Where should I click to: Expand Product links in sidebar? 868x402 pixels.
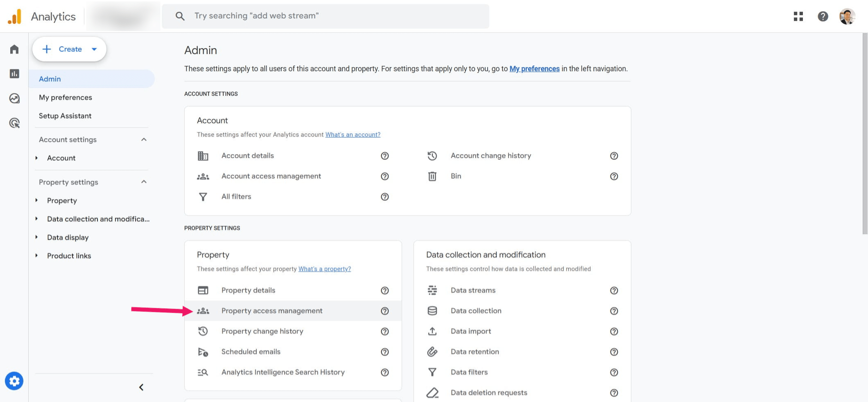click(x=36, y=256)
